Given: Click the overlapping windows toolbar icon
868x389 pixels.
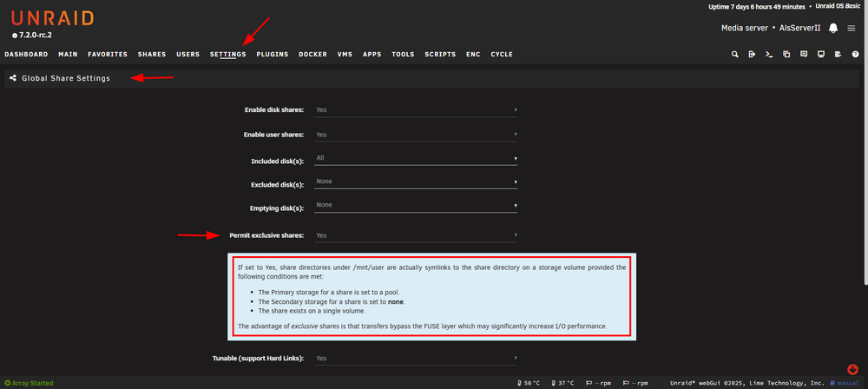Looking at the screenshot, I should (786, 55).
